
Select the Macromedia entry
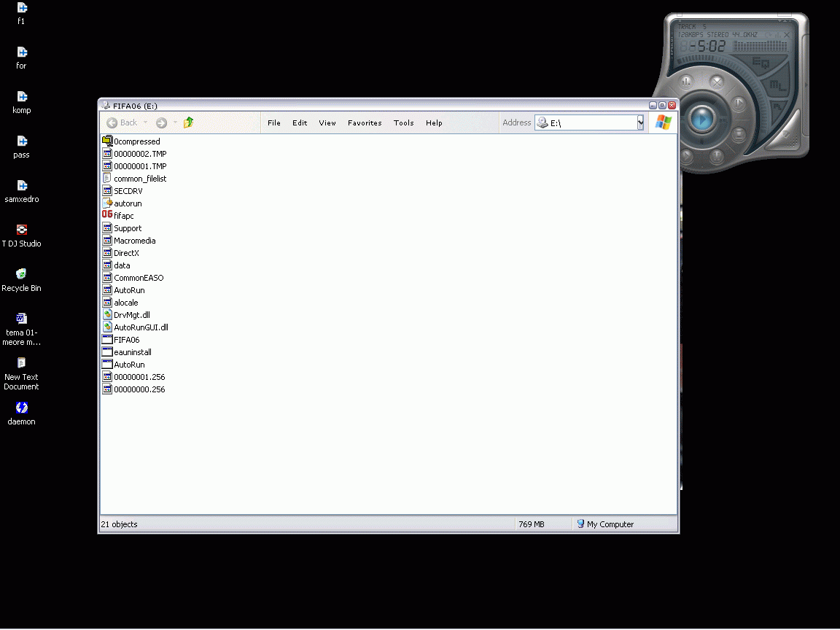point(134,241)
